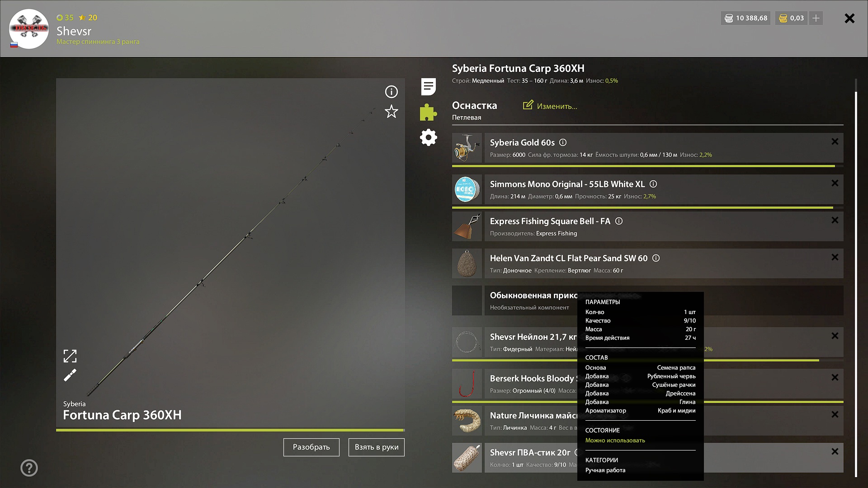Show info for Helen Van Zandt sinker
The width and height of the screenshot is (868, 488).
[x=656, y=258]
